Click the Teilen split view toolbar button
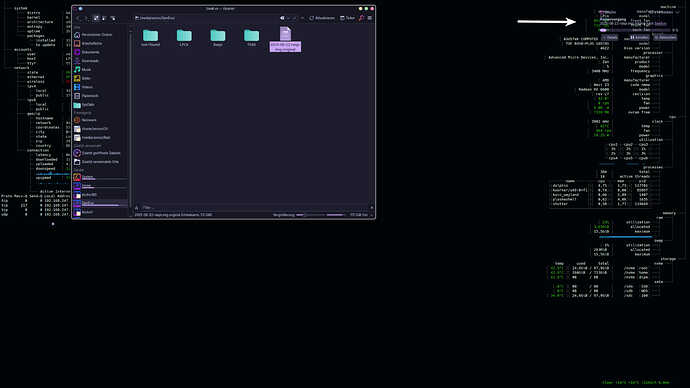 click(348, 18)
